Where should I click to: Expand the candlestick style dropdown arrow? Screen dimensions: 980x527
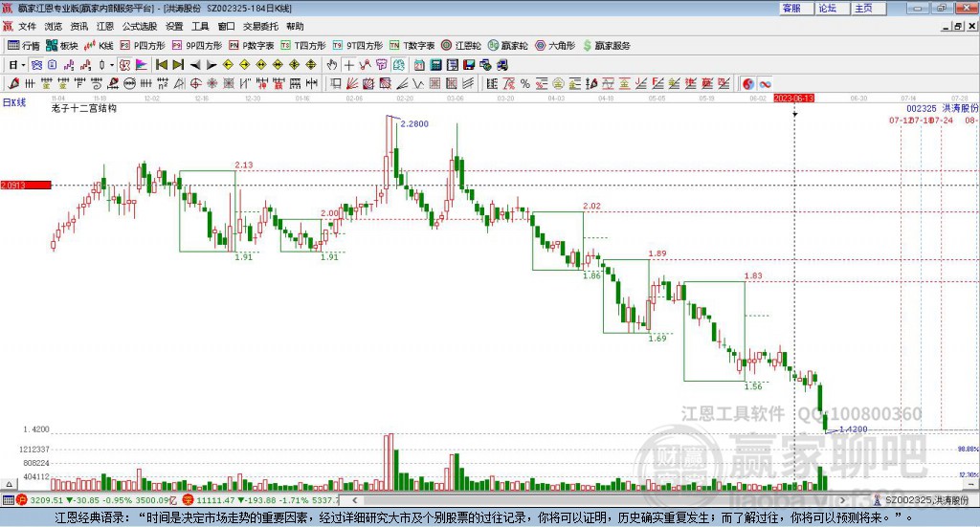point(112,65)
